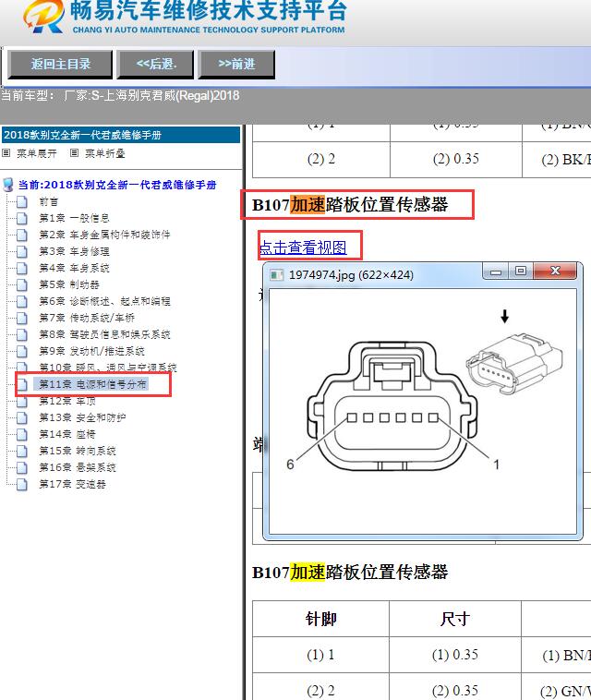Screen dimensions: 591x700
Task: Click the page icon beside 第17章
Action: tap(22, 485)
